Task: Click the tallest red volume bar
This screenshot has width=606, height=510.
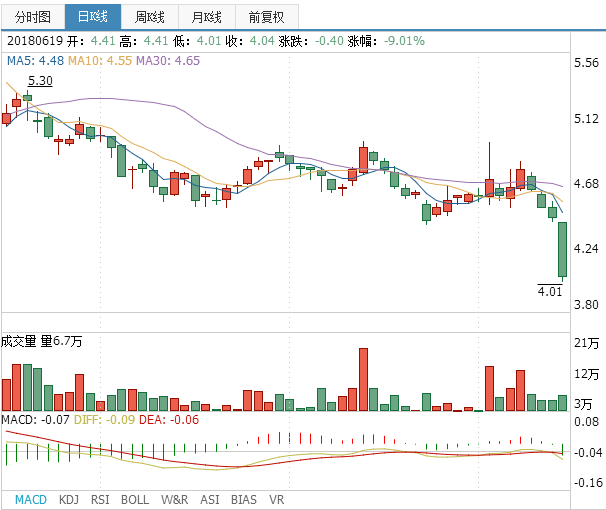Action: [363, 379]
